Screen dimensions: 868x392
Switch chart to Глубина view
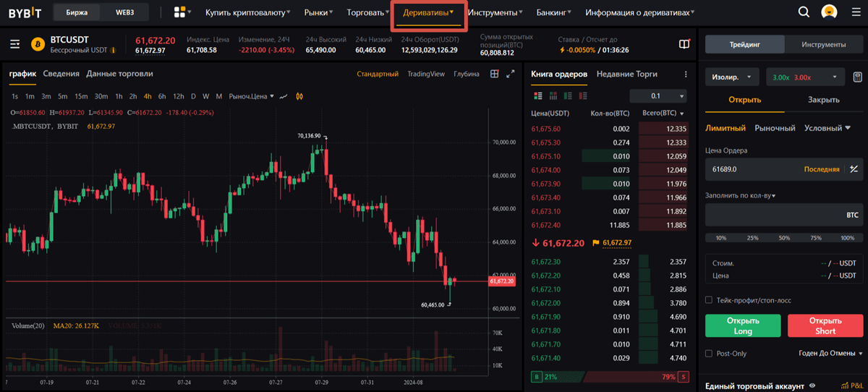pos(467,74)
